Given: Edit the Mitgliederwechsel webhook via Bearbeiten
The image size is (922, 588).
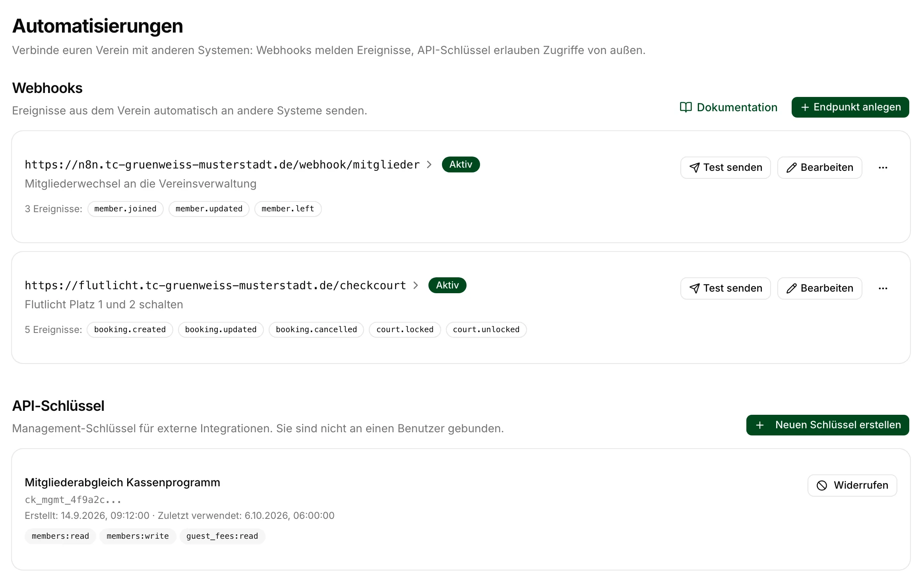Looking at the screenshot, I should [819, 168].
